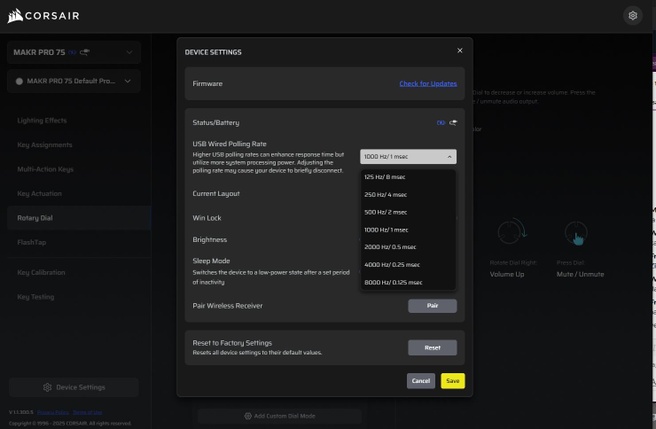Screen dimensions: 656x429
Task: Select 125 Hz/ 8 msec polling rate
Action: click(x=408, y=177)
